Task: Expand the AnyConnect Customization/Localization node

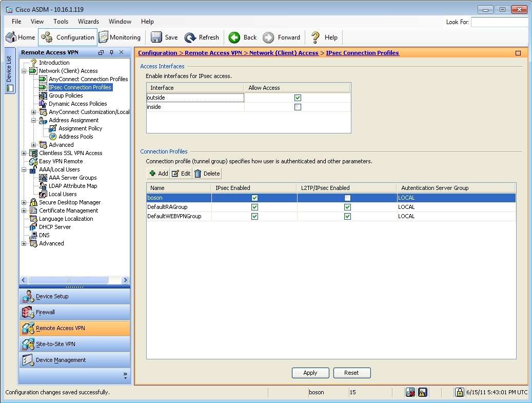Action: [x=33, y=112]
